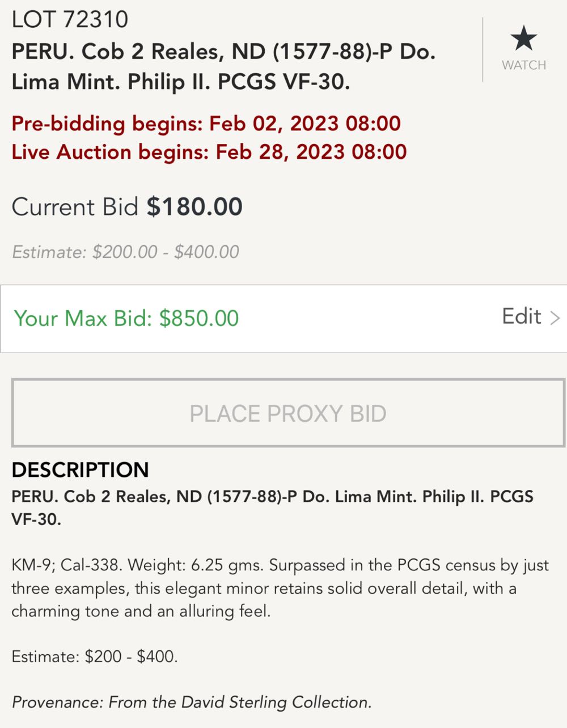The height and width of the screenshot is (728, 567).
Task: Click the star Watch icon
Action: [523, 39]
